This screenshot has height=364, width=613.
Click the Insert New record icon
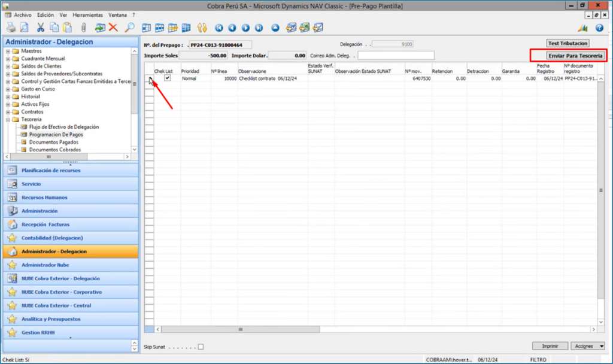point(100,28)
